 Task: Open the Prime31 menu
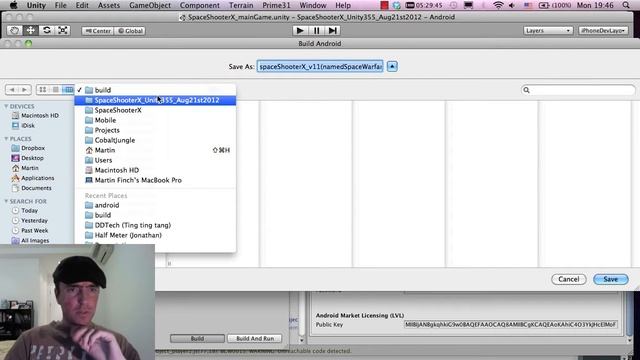coord(276,5)
